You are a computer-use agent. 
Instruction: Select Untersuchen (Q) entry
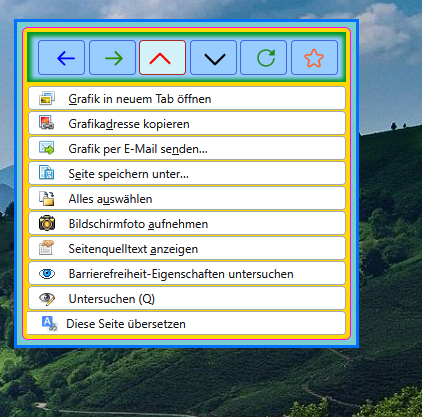(x=187, y=298)
